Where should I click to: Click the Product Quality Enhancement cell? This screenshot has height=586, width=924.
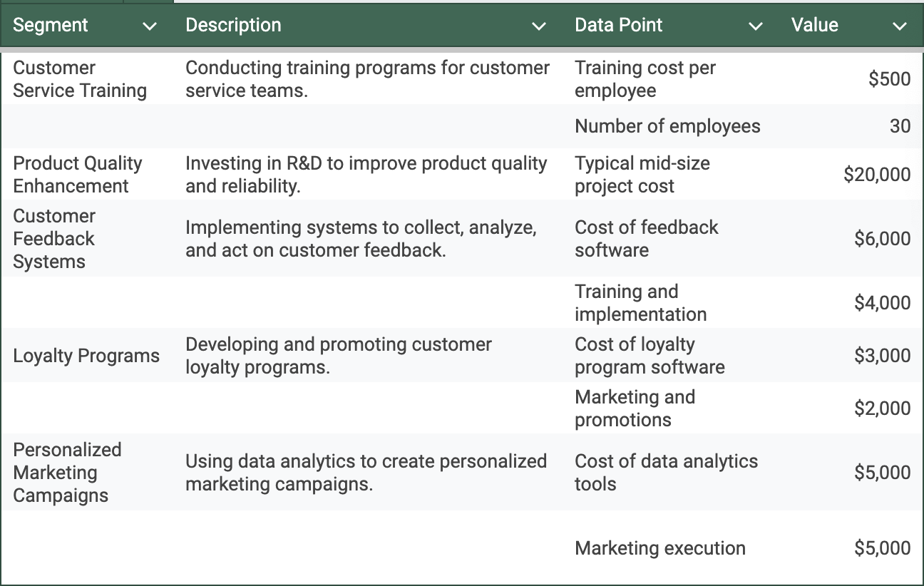78,175
